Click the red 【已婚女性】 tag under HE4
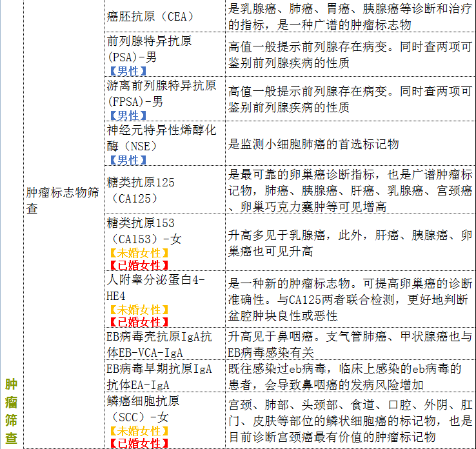Viewport: 476px width, 449px height. [139, 322]
